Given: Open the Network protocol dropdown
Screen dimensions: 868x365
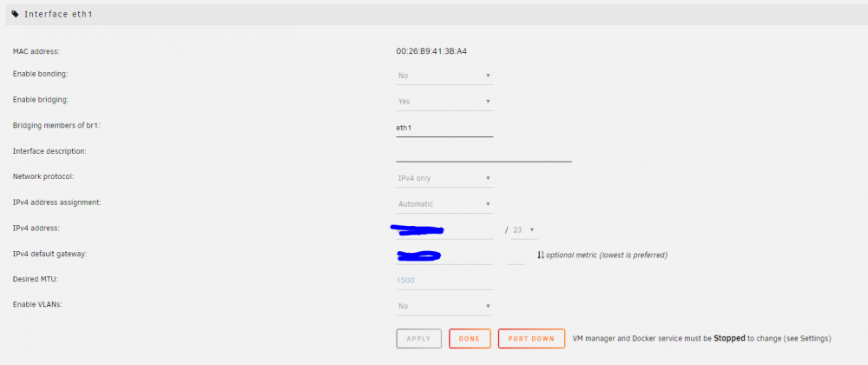Looking at the screenshot, I should [x=444, y=178].
